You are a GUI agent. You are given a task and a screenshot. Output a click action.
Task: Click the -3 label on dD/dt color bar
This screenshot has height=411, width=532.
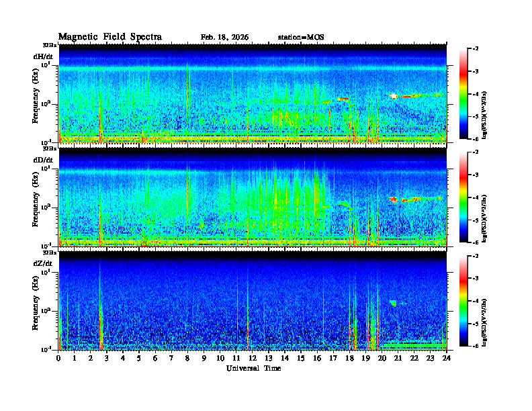coord(476,175)
